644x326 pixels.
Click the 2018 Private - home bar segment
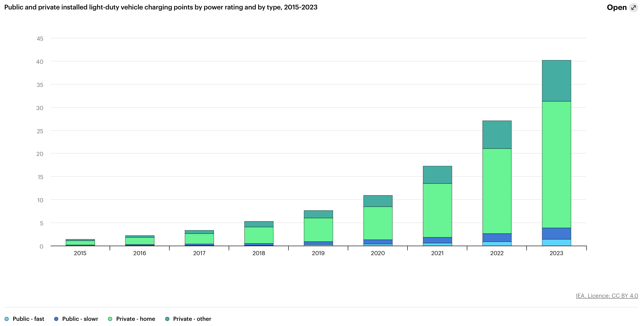click(259, 235)
